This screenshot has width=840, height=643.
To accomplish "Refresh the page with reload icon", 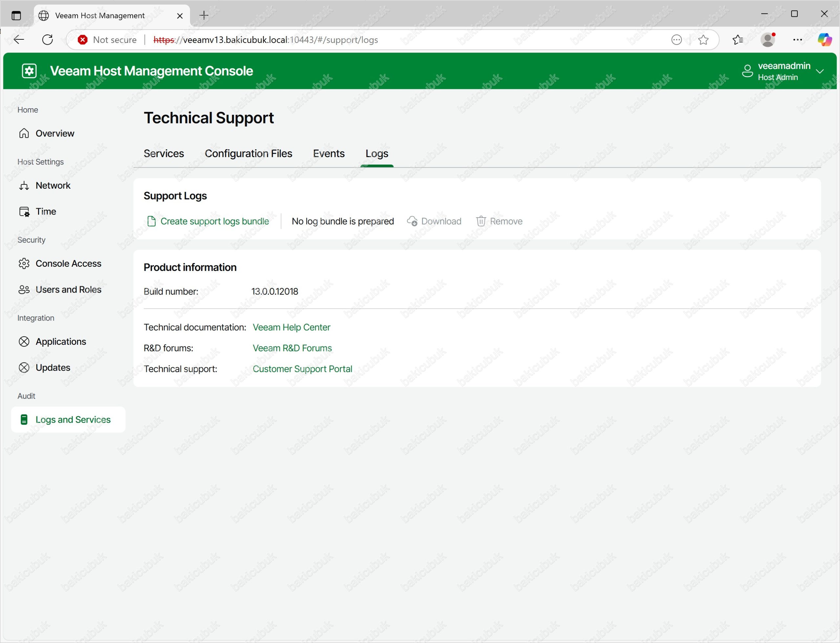I will (x=48, y=39).
